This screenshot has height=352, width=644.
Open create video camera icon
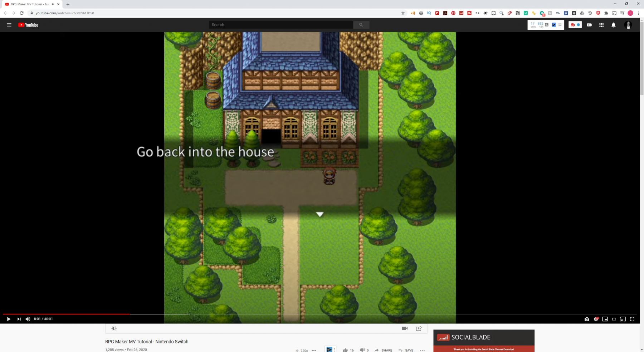click(x=589, y=25)
